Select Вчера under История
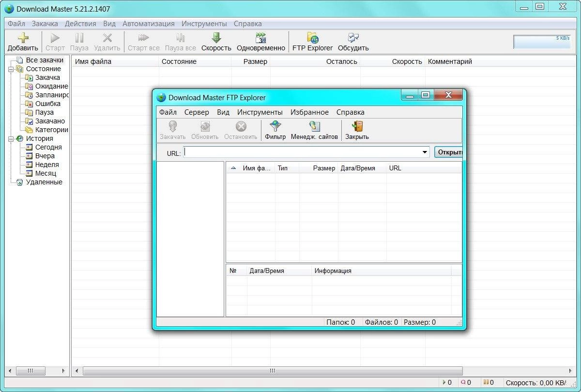This screenshot has width=581, height=392. pyautogui.click(x=45, y=156)
